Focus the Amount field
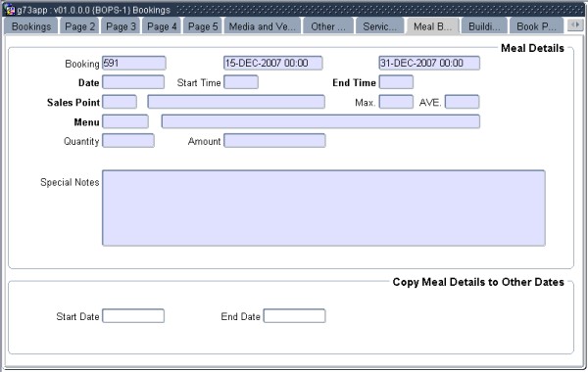 [274, 141]
